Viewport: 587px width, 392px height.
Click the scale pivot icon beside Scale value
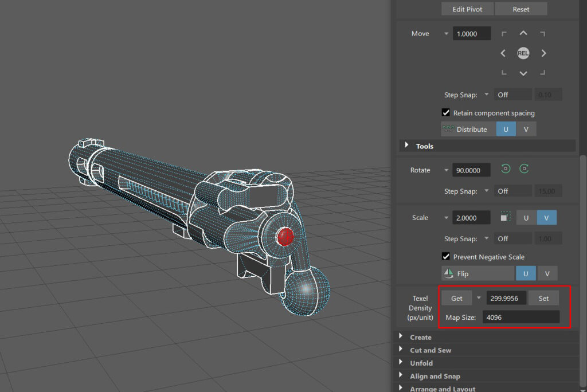tap(505, 218)
